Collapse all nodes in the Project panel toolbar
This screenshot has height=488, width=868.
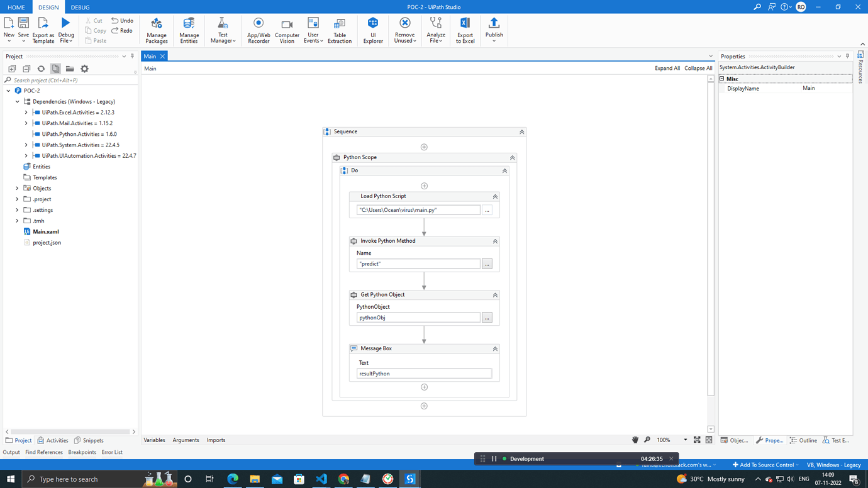click(26, 69)
